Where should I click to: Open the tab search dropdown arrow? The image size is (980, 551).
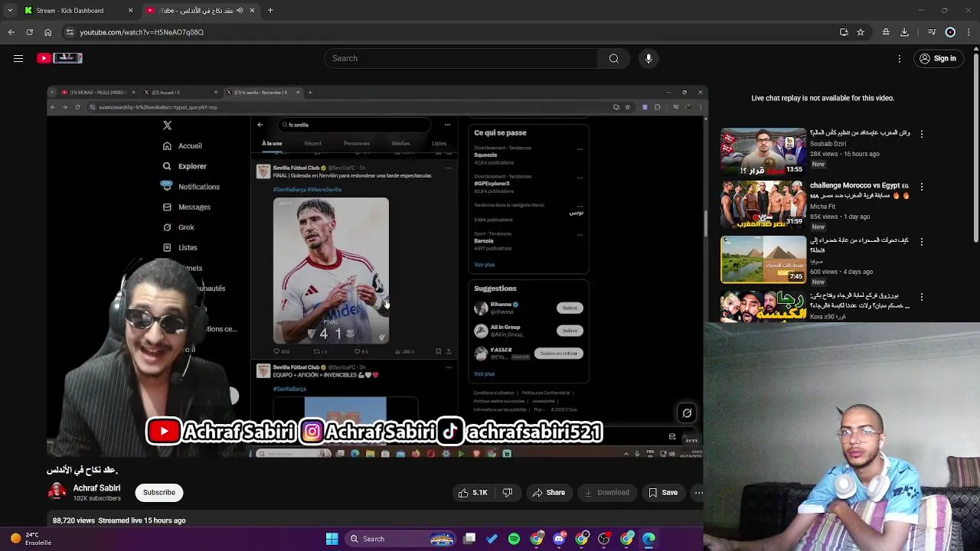pyautogui.click(x=10, y=11)
